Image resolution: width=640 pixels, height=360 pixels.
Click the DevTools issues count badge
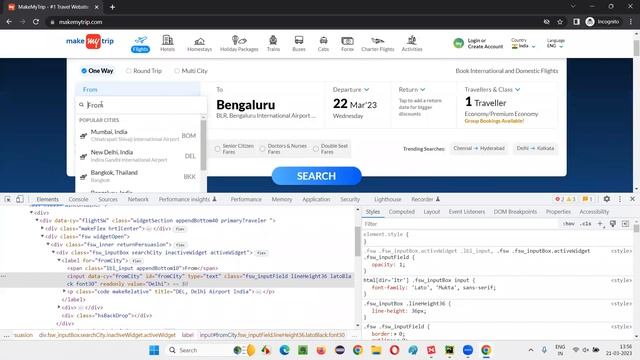click(x=587, y=199)
